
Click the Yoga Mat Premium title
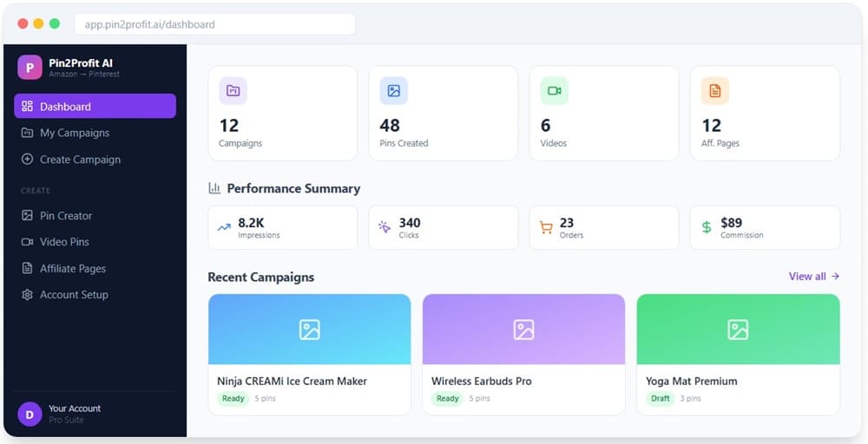point(692,381)
